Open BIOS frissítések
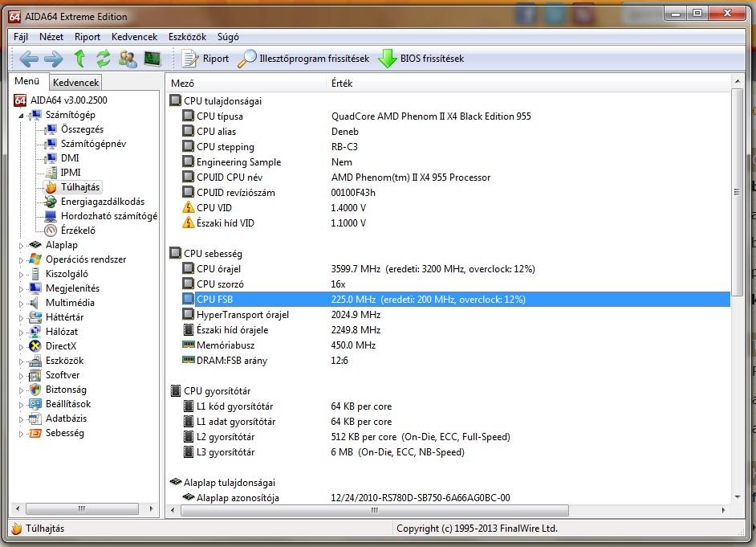The height and width of the screenshot is (547, 756). [x=421, y=59]
